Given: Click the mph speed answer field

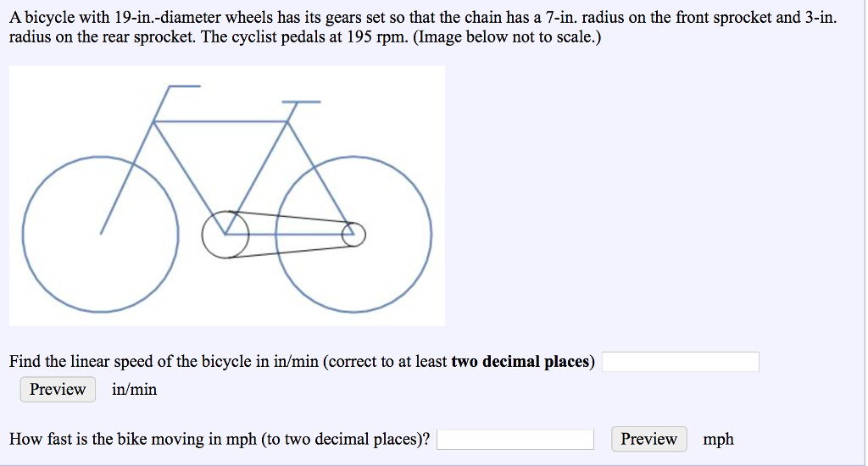Looking at the screenshot, I should pyautogui.click(x=515, y=440).
